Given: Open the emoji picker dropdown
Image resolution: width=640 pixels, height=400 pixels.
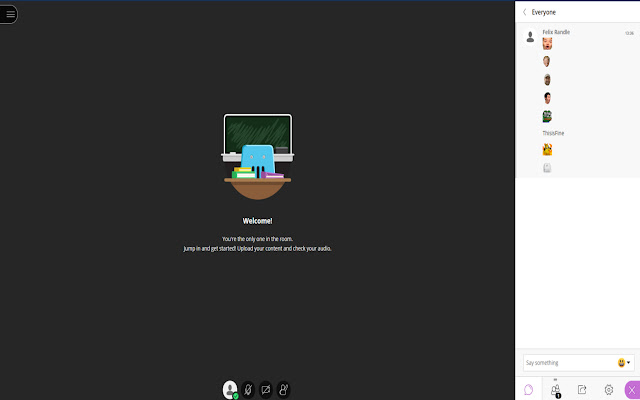Looking at the screenshot, I should 624,362.
